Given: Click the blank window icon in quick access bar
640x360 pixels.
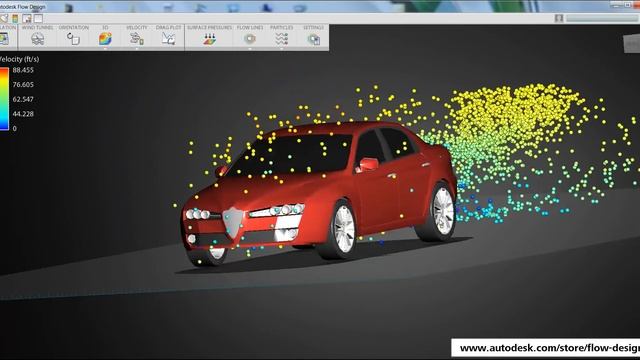Looking at the screenshot, I should tap(38, 18).
